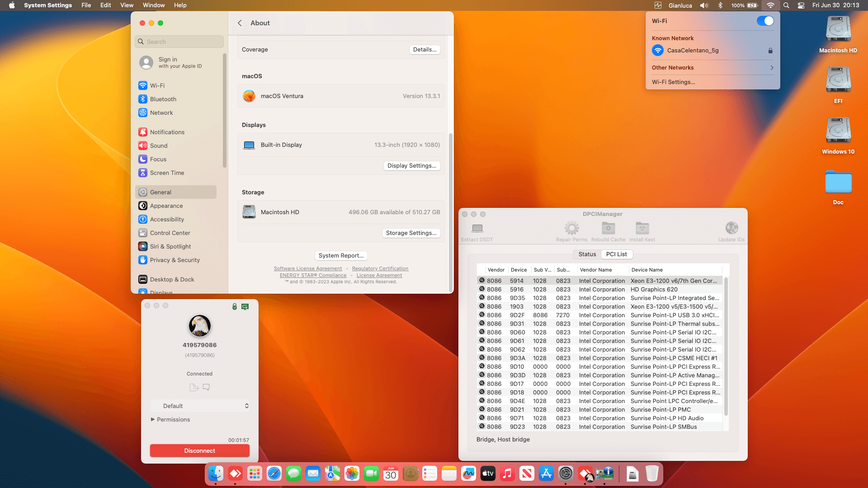Click the Coverage Details... button
The height and width of the screenshot is (488, 868).
pyautogui.click(x=425, y=49)
